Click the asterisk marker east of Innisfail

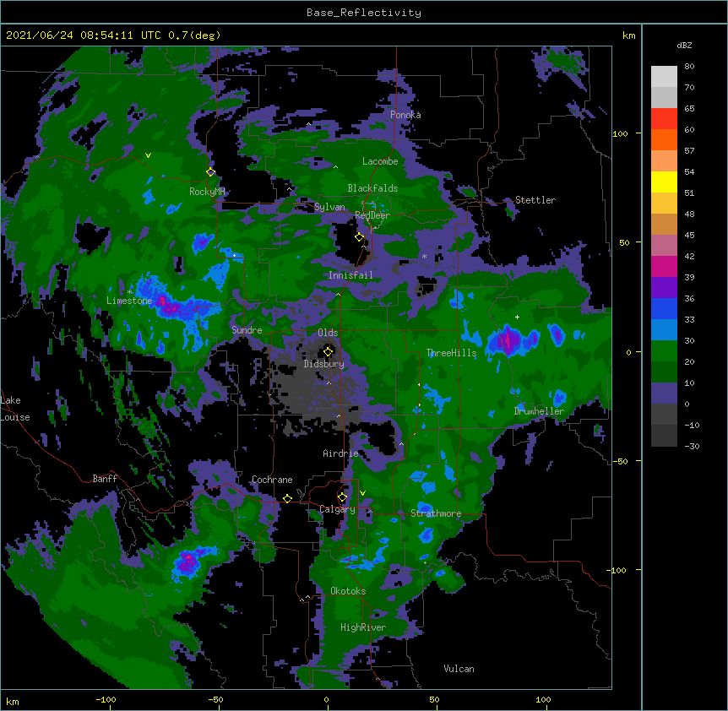[424, 256]
